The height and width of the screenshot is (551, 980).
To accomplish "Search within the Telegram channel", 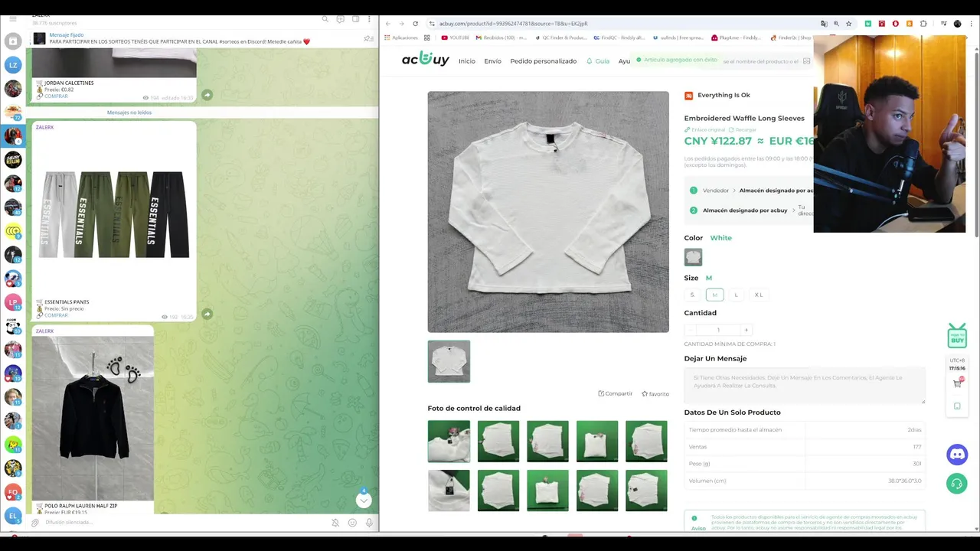I will pyautogui.click(x=325, y=19).
